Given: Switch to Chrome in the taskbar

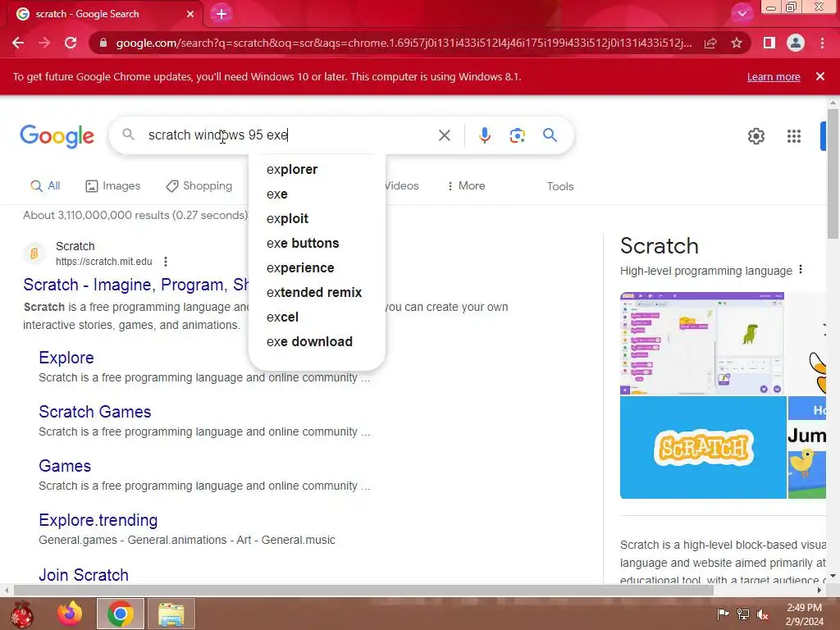Looking at the screenshot, I should tap(121, 614).
